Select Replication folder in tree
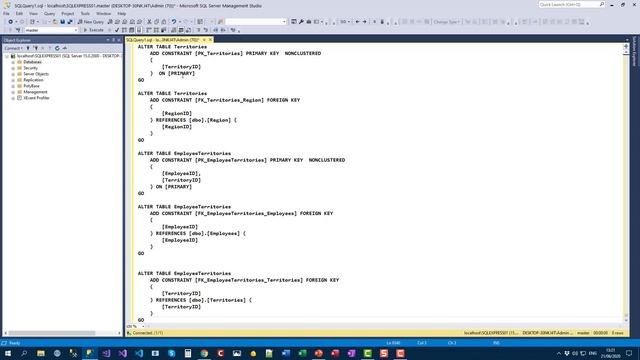The width and height of the screenshot is (640, 360). point(33,80)
